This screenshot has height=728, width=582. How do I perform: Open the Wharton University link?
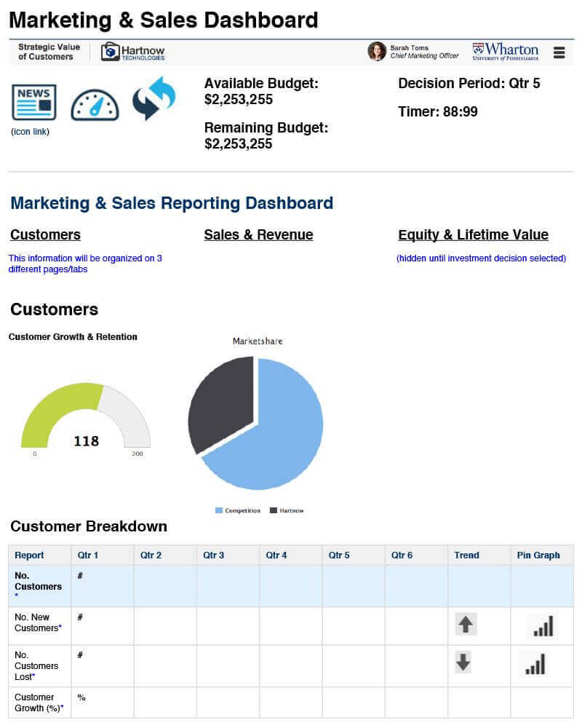click(504, 51)
